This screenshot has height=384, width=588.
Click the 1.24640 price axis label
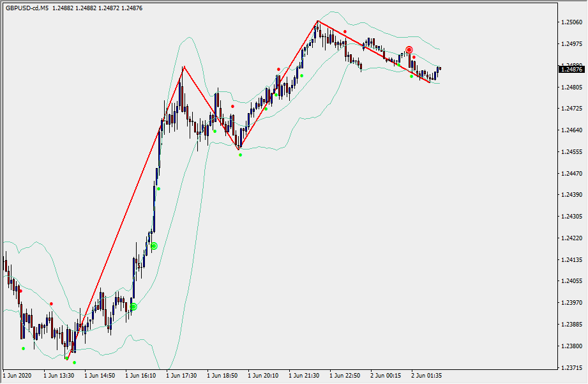click(571, 130)
